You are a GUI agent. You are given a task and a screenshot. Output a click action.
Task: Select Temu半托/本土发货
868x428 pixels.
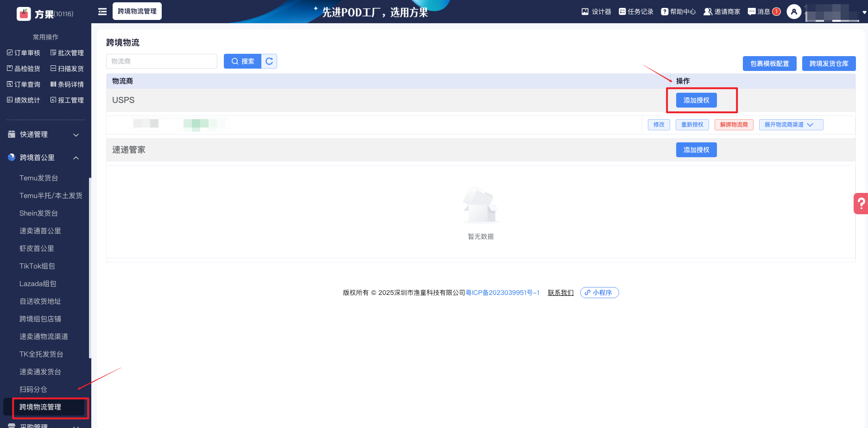tap(51, 196)
